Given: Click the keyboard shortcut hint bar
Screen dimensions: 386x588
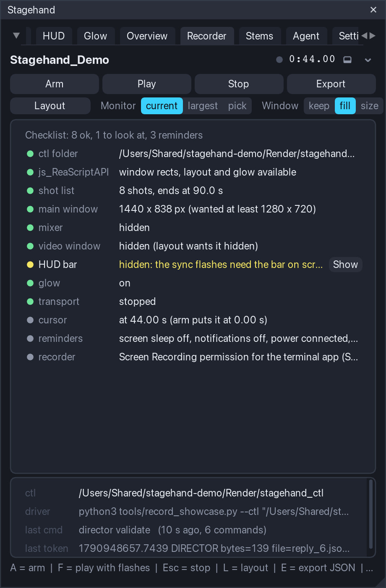Looking at the screenshot, I should pyautogui.click(x=192, y=568).
